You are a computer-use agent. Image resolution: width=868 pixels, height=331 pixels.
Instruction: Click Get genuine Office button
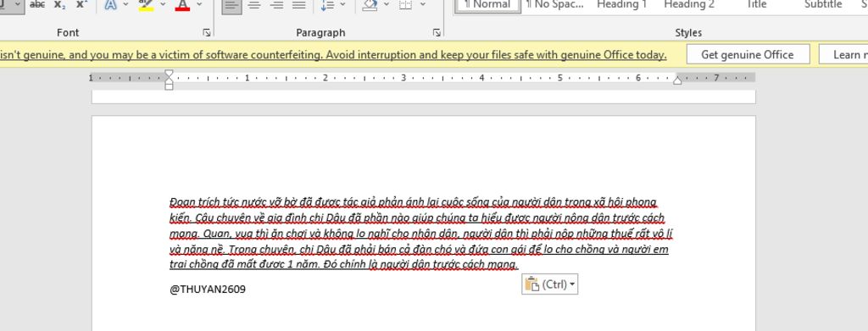coord(748,55)
